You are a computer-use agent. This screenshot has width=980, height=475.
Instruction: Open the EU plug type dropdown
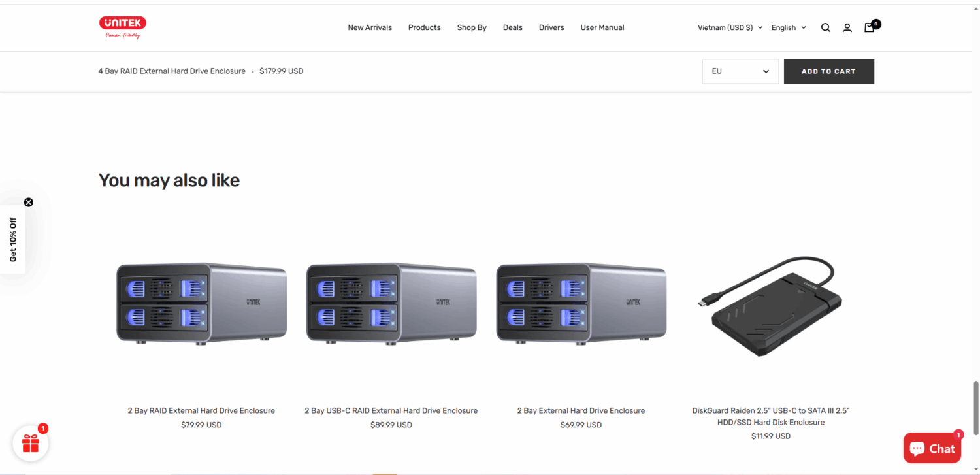click(740, 71)
